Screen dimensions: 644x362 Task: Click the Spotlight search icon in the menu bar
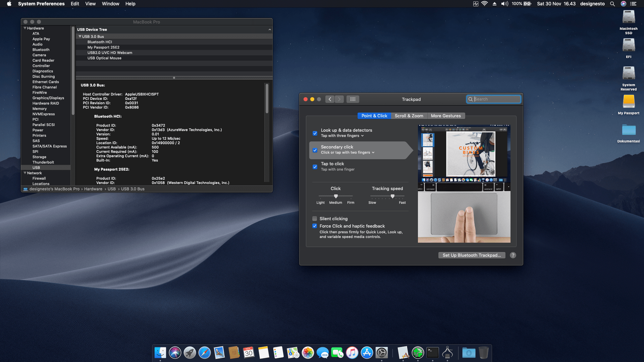pos(612,4)
